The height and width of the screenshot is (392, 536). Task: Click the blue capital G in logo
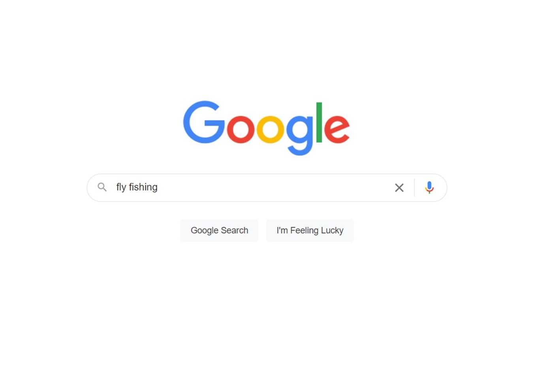[x=204, y=122]
